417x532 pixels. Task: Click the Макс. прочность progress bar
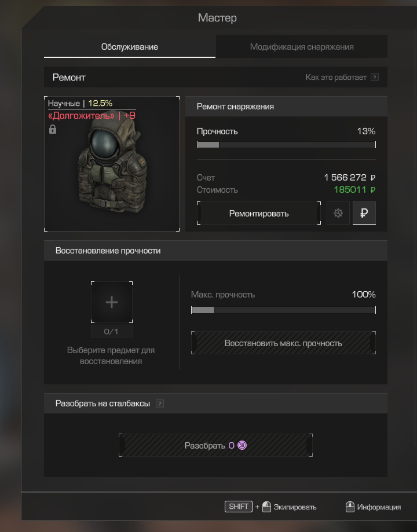(x=283, y=310)
